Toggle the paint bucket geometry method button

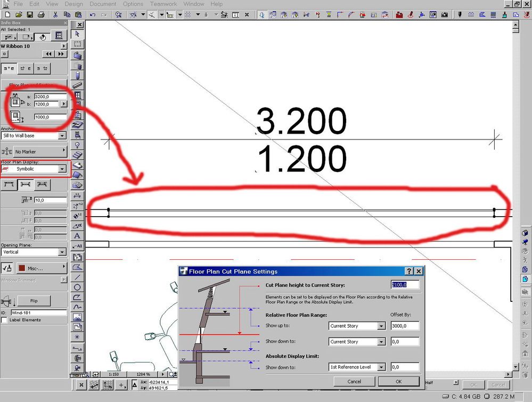coord(43,37)
